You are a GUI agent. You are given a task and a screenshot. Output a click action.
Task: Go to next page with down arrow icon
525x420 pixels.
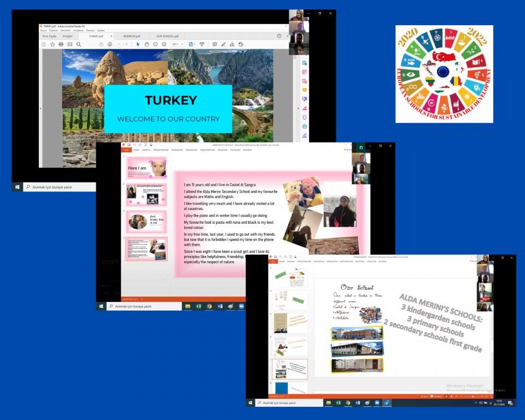[109, 44]
